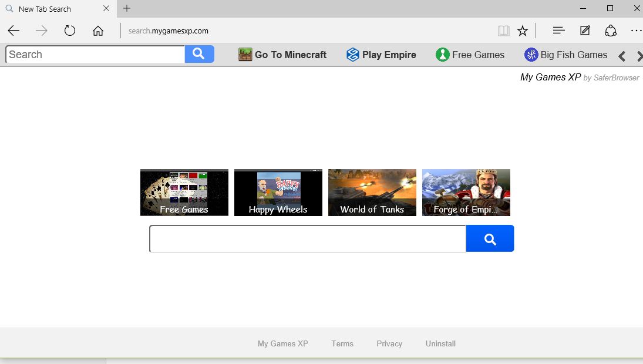
Task: Click the green Free Games icon
Action: [443, 55]
